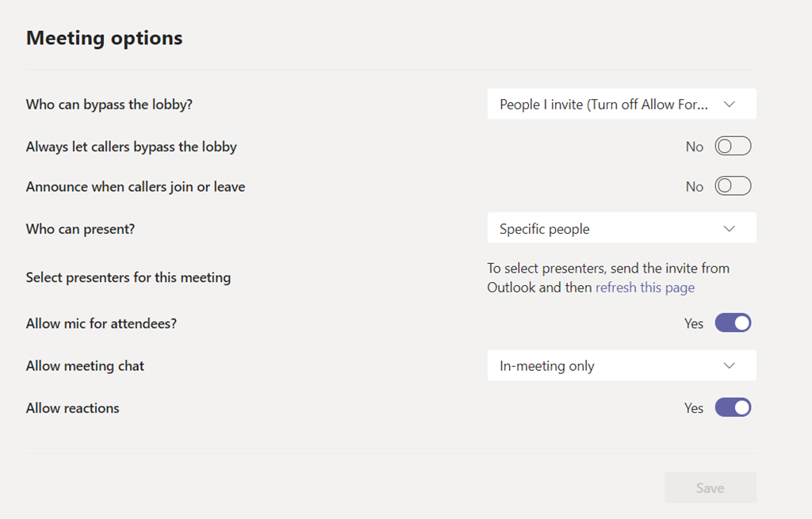Image resolution: width=812 pixels, height=519 pixels.
Task: Click chevron arrow in lobby bypass dropdown
Action: coord(730,105)
